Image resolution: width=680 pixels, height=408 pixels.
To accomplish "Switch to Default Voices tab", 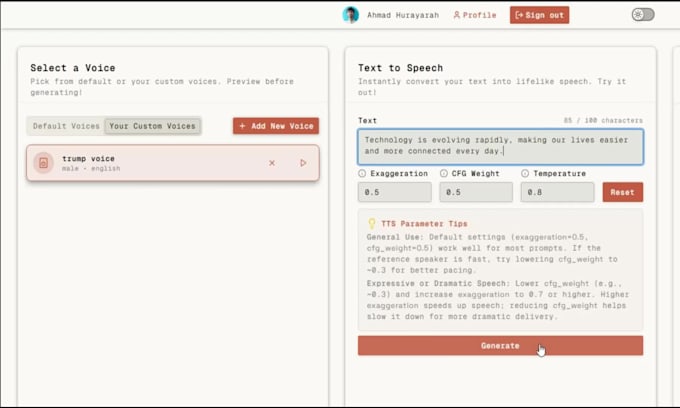I will point(66,126).
